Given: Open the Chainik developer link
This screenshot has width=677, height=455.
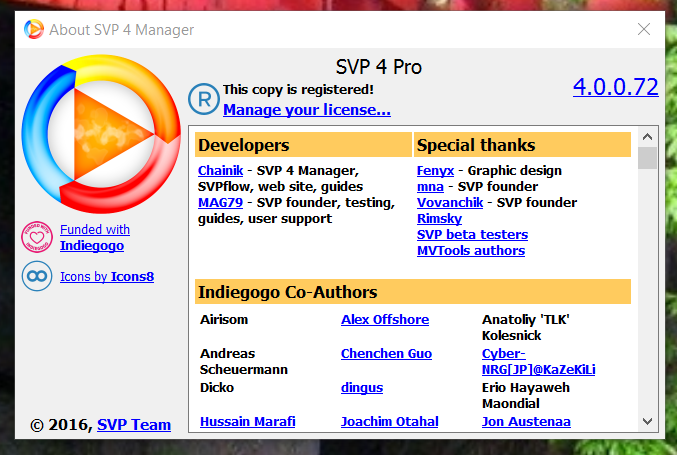Looking at the screenshot, I should point(220,171).
